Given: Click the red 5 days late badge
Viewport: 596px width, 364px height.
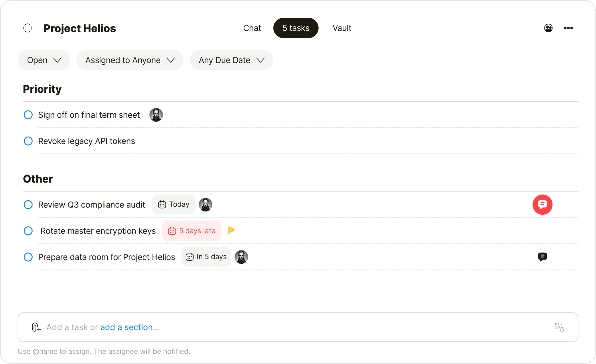Looking at the screenshot, I should 191,230.
